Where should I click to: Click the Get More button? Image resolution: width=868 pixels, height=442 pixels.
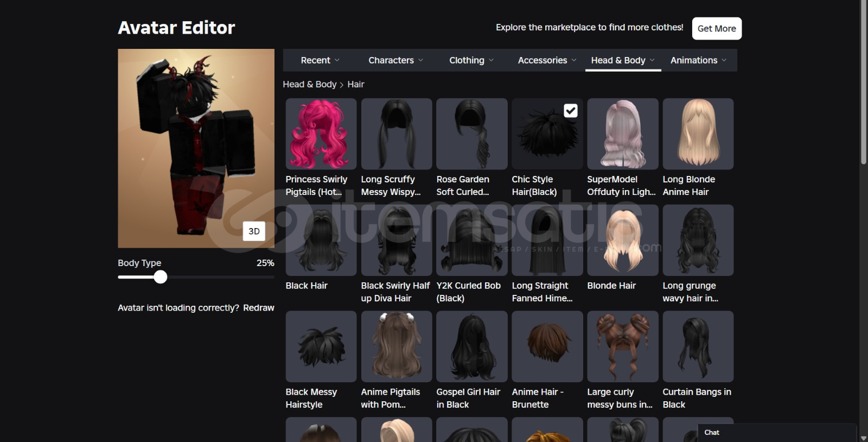coord(717,28)
